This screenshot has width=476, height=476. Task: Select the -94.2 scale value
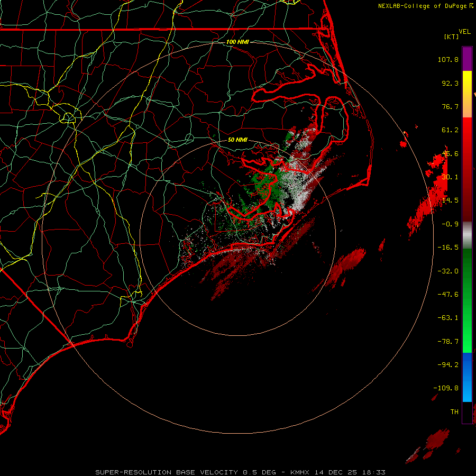(448, 364)
